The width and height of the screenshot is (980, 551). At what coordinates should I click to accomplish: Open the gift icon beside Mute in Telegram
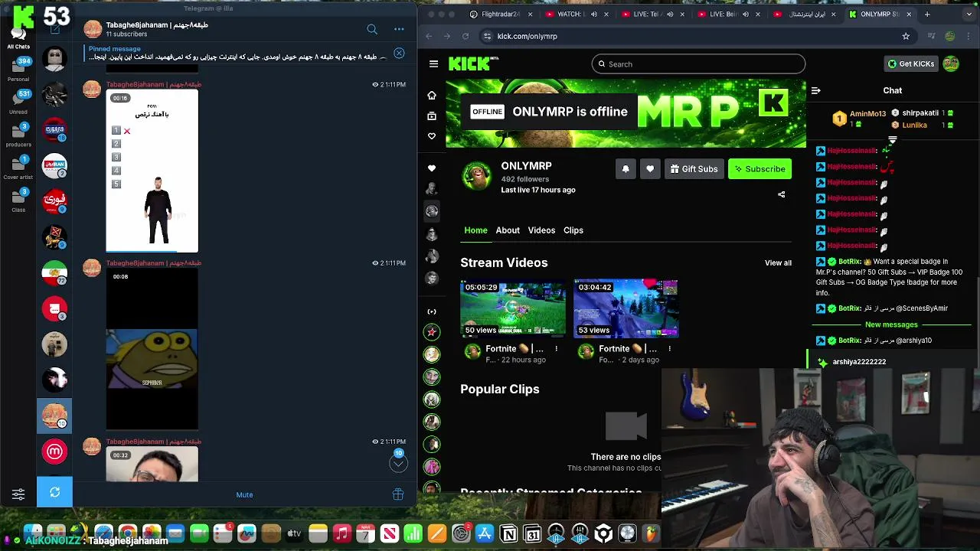point(398,494)
